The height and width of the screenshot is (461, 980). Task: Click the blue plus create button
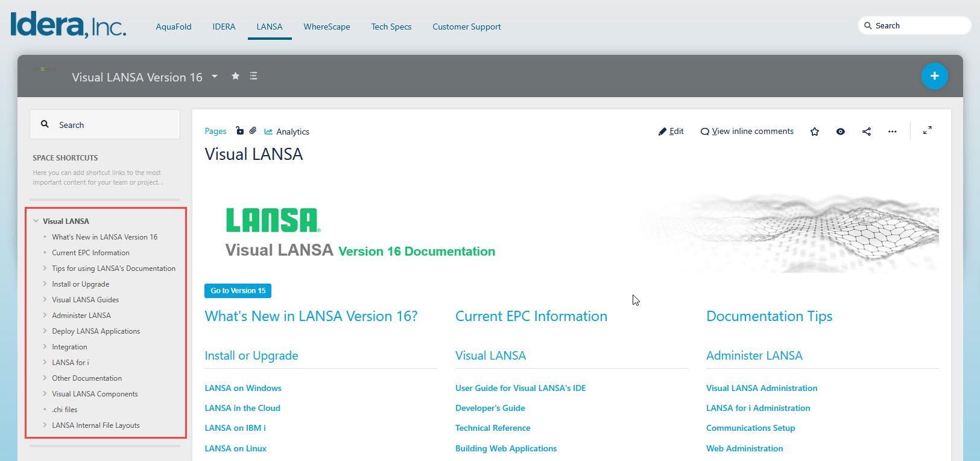pos(934,75)
